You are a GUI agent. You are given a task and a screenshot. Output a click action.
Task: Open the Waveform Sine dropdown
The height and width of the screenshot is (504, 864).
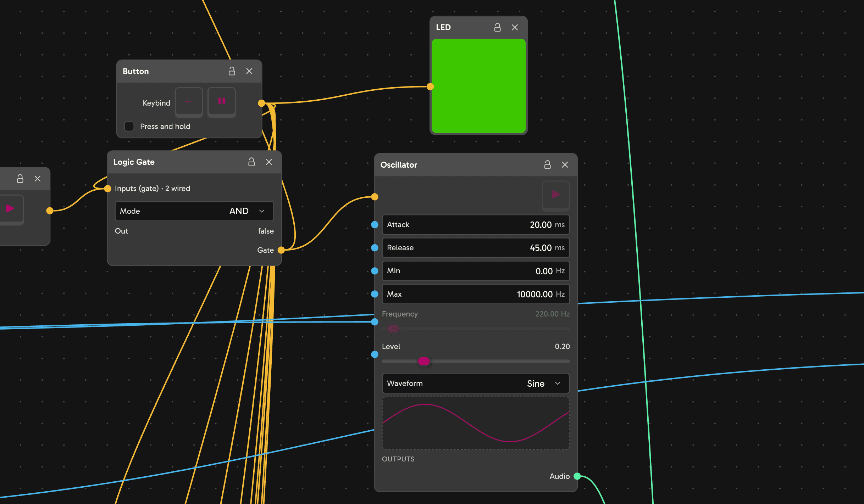point(476,383)
